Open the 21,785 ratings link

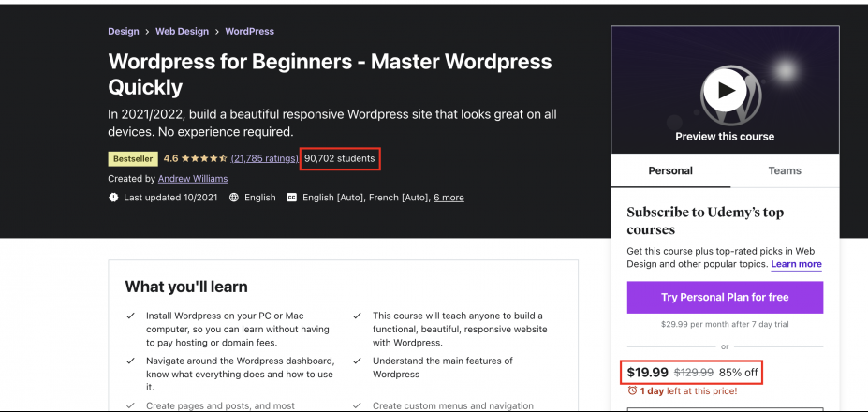tap(264, 159)
